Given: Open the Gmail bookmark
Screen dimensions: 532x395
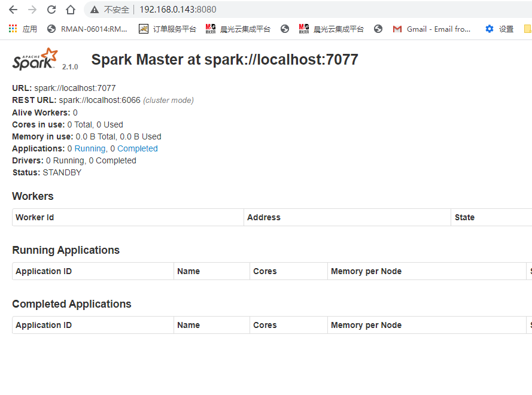Looking at the screenshot, I should click(x=431, y=29).
